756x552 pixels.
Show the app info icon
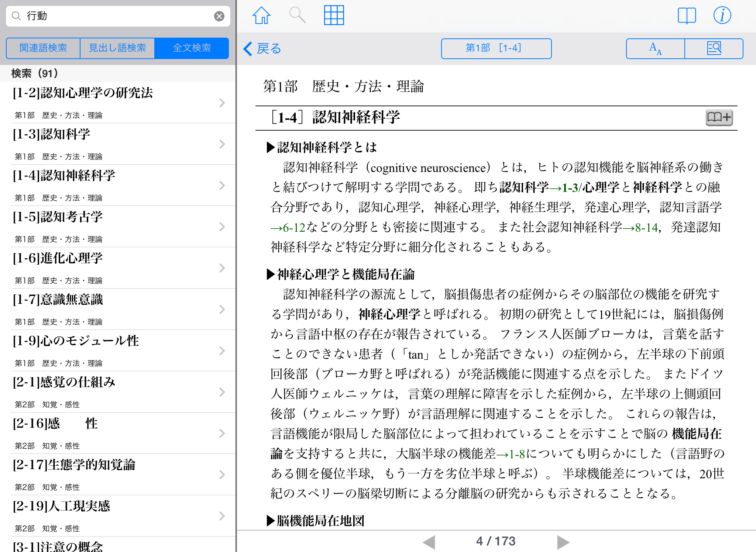click(722, 15)
